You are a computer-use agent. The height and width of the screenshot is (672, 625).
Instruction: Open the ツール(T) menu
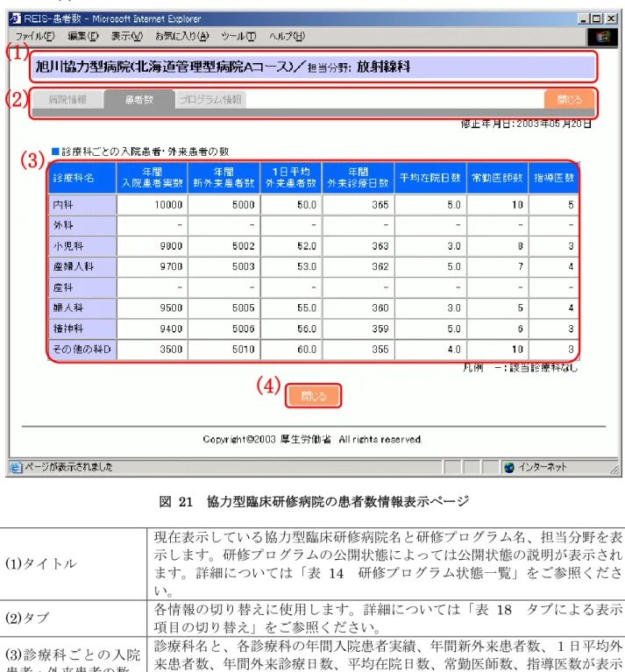238,36
